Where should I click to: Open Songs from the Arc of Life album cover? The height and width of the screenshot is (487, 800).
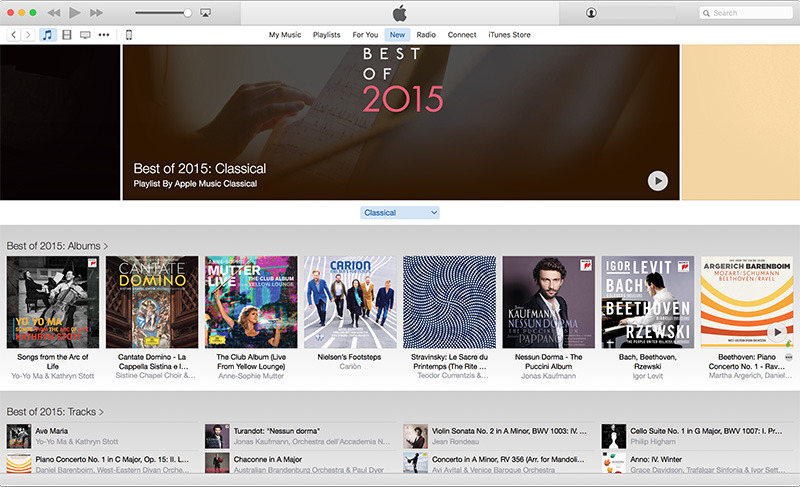(53, 302)
